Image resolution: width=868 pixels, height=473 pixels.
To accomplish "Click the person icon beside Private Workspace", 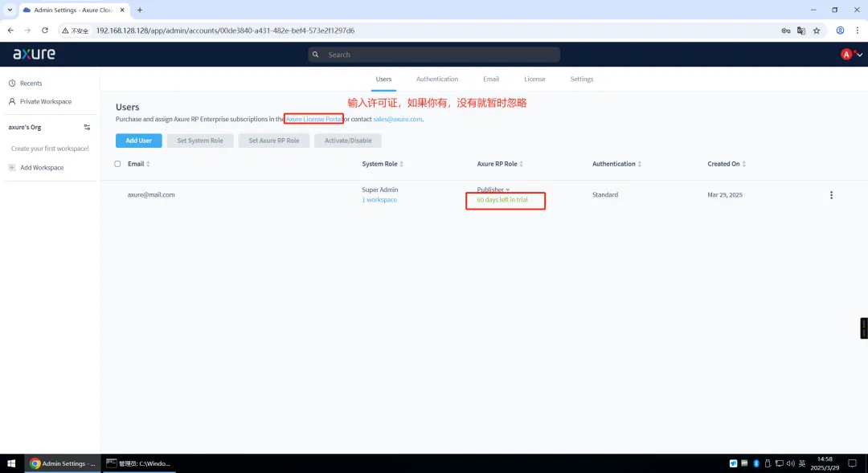I will tap(12, 101).
